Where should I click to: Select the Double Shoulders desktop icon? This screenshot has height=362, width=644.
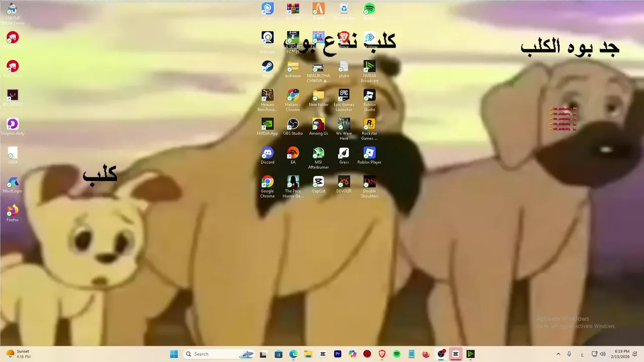point(369,187)
